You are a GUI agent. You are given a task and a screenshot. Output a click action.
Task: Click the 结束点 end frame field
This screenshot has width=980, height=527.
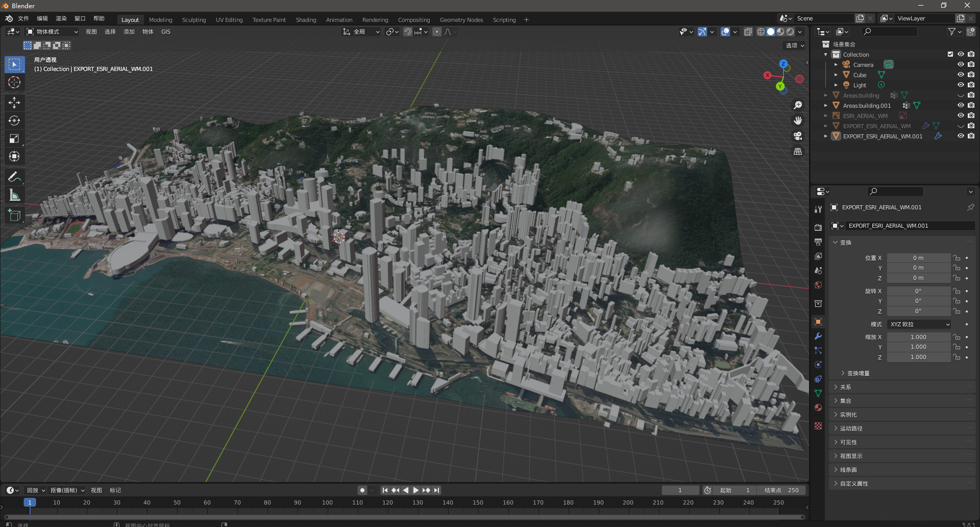tap(781, 490)
